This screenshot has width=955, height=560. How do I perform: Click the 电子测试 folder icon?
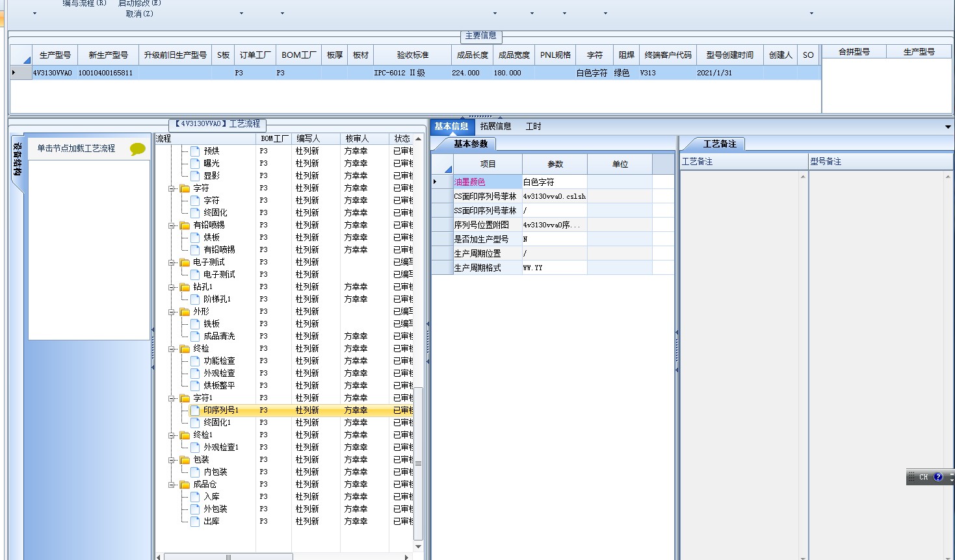pyautogui.click(x=185, y=262)
